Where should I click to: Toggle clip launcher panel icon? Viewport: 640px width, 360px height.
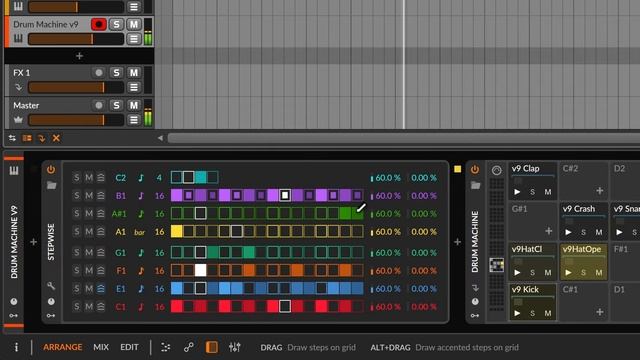point(27,138)
